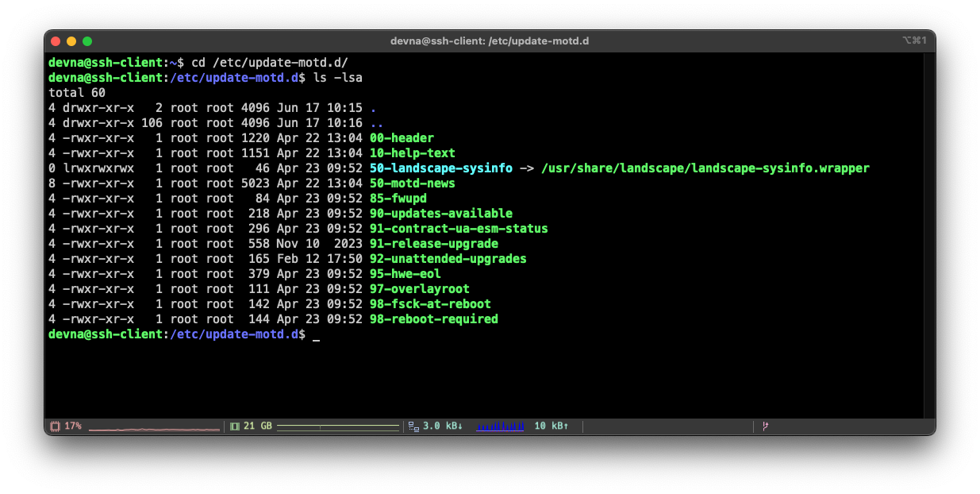Click the 10-help-text file name
This screenshot has height=494, width=980.
pyautogui.click(x=413, y=153)
